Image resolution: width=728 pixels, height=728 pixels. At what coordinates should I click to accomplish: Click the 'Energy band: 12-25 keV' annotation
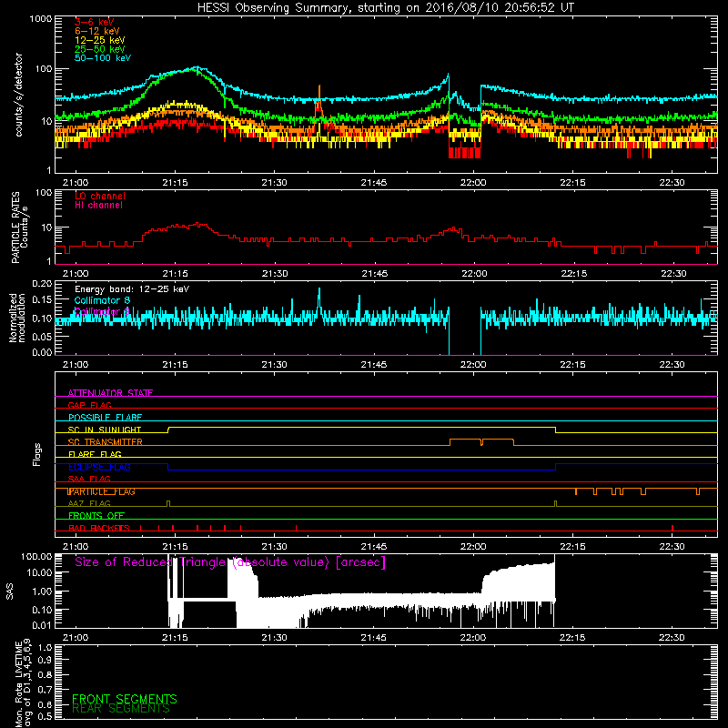(x=132, y=289)
